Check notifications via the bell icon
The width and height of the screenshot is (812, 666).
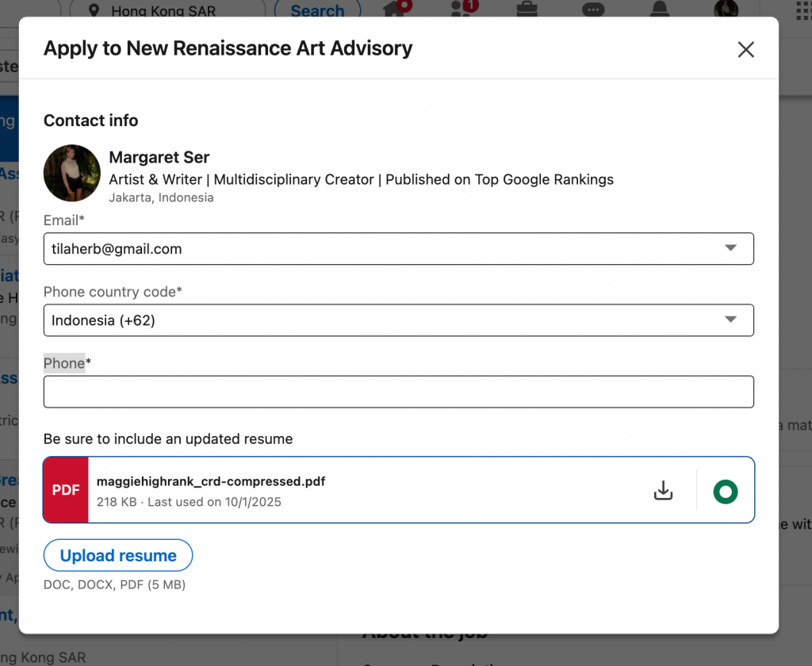658,10
